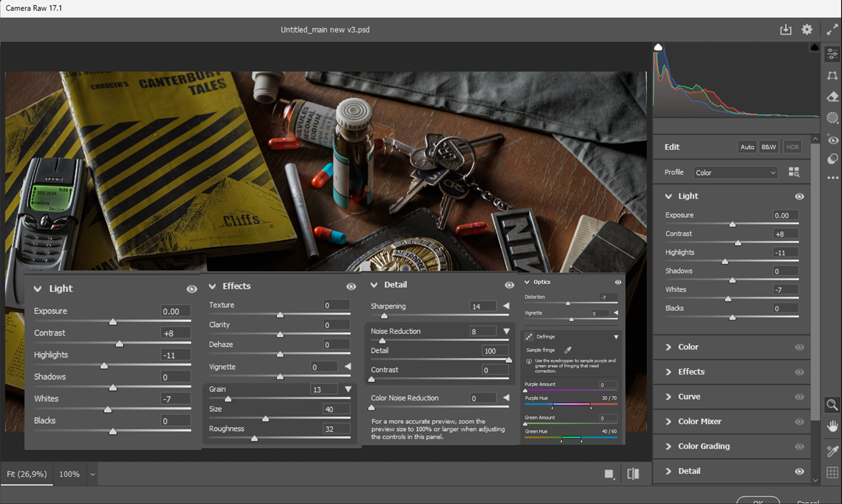The image size is (842, 504).
Task: Switch to the 100% zoom tab
Action: tap(69, 473)
